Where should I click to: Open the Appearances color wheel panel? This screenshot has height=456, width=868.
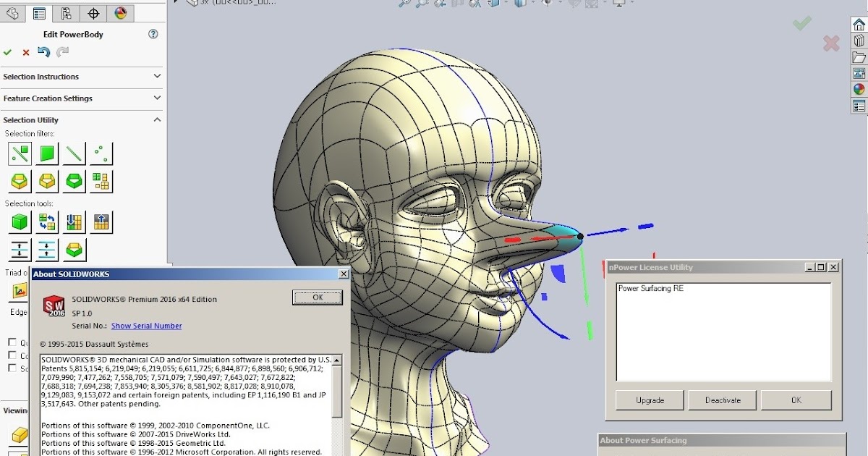coord(859,89)
